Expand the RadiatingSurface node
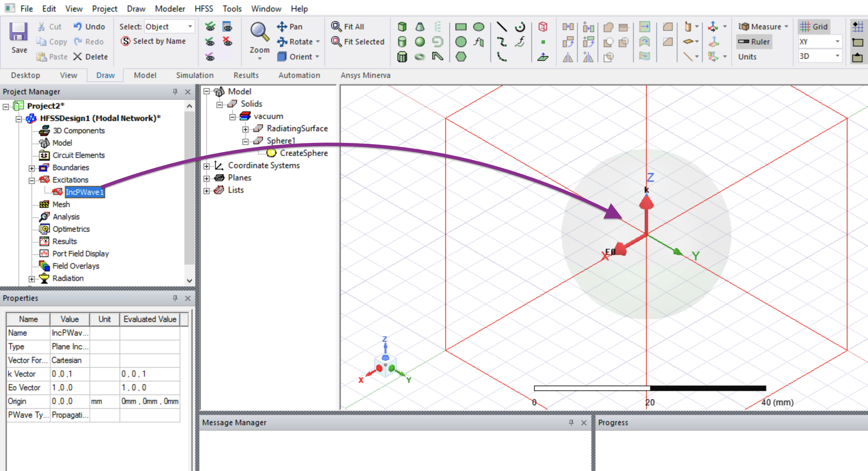 pos(246,129)
